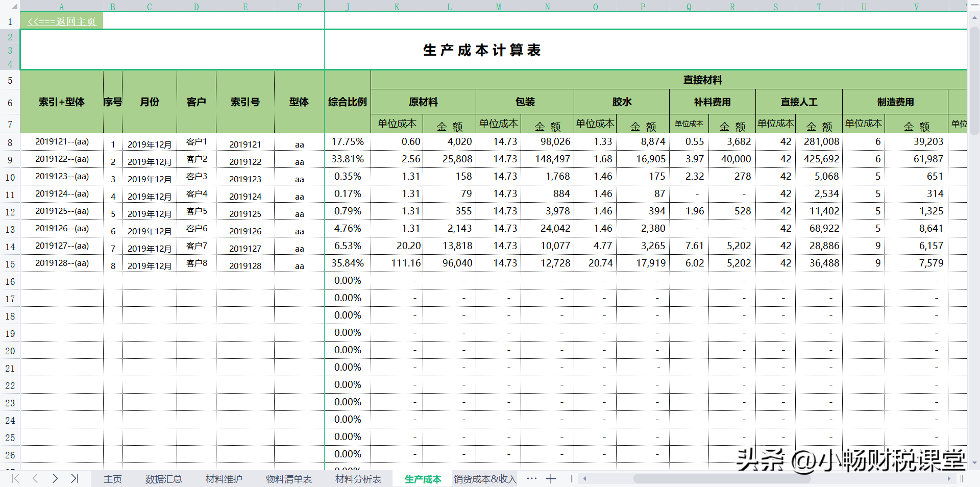Viewport: 980px width, 487px height.
Task: Select the 客户8 cell
Action: pyautogui.click(x=197, y=263)
